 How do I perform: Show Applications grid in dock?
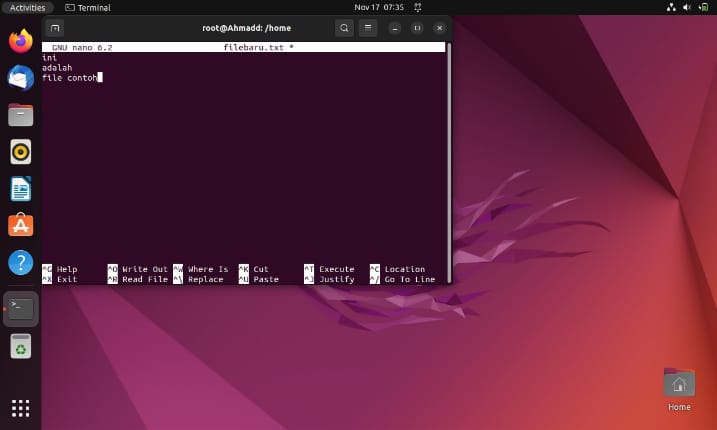(x=21, y=408)
